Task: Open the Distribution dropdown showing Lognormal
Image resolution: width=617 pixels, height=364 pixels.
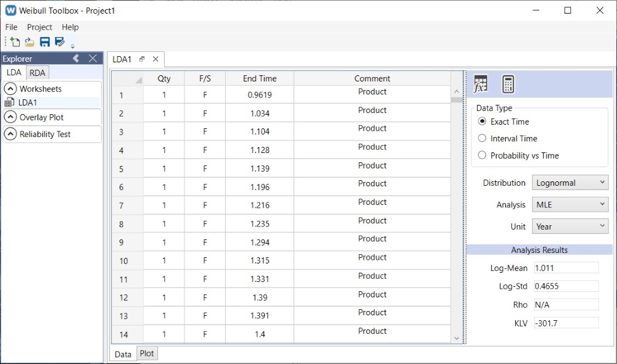Action: (570, 183)
